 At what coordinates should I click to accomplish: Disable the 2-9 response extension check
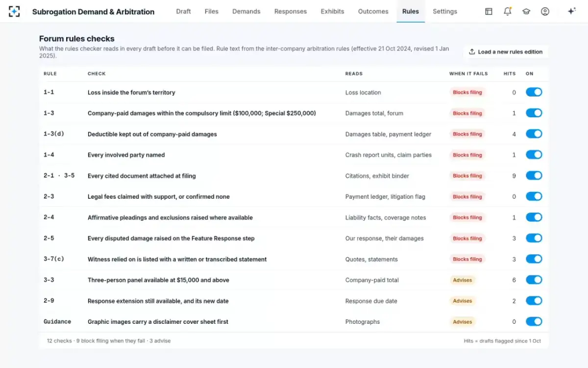[534, 301]
